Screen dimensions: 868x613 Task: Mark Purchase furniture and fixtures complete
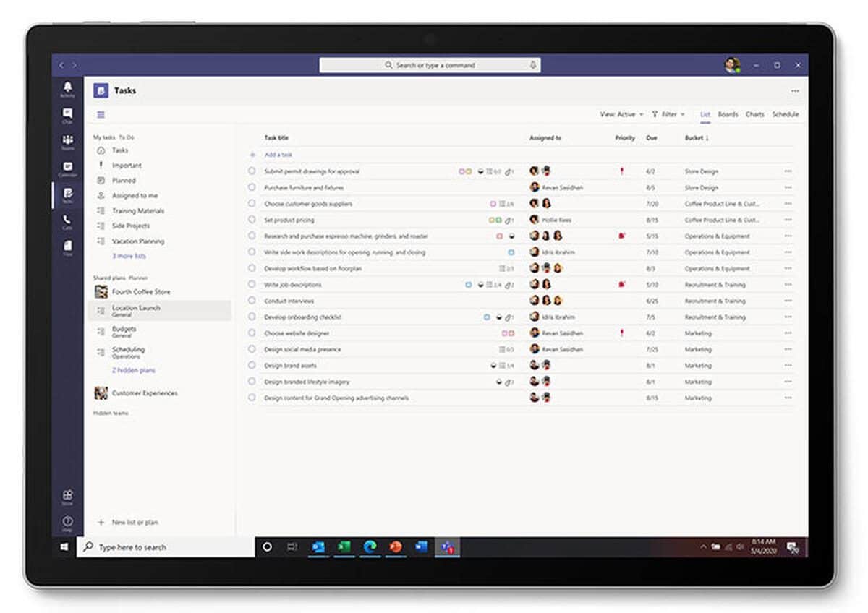pyautogui.click(x=252, y=187)
